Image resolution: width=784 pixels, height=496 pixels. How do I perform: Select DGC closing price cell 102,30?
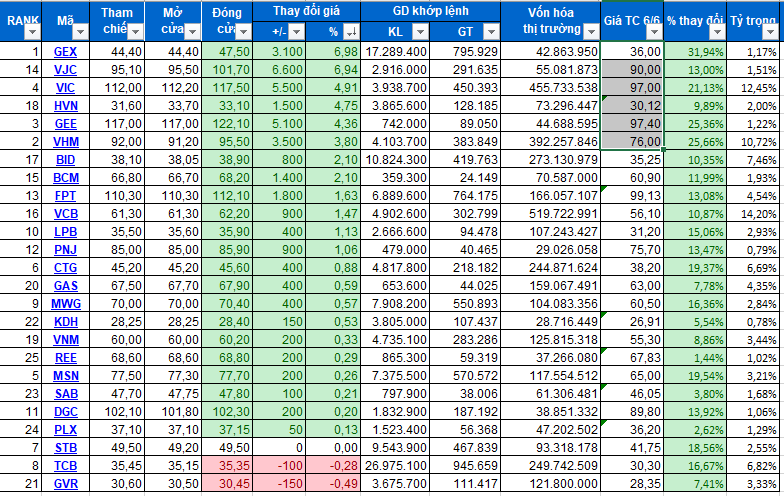pyautogui.click(x=227, y=412)
